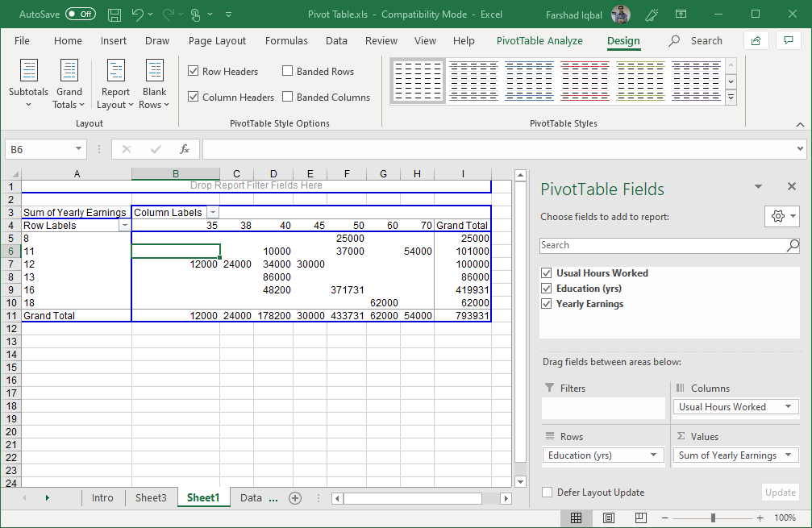Turn on the AutoSave toggle
This screenshot has height=528, width=812.
pos(80,15)
